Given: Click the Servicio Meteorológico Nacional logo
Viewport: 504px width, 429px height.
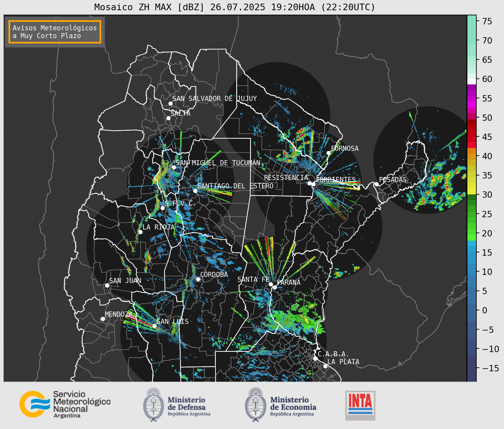Looking at the screenshot, I should click(x=65, y=404).
